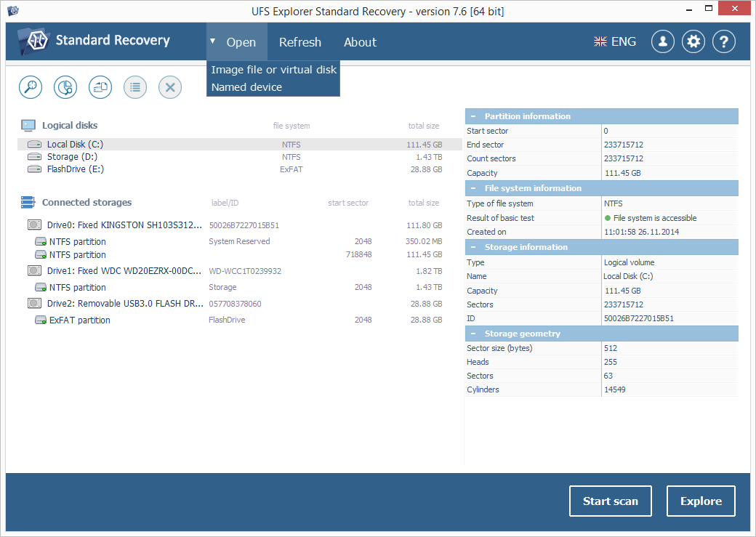Open settings gear icon

(x=693, y=42)
